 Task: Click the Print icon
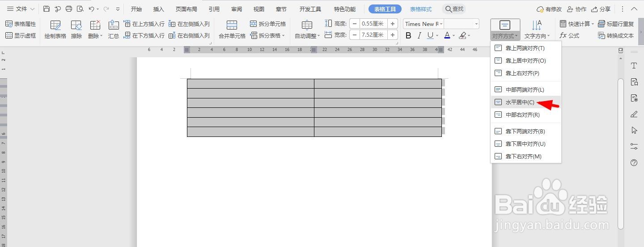(69, 9)
